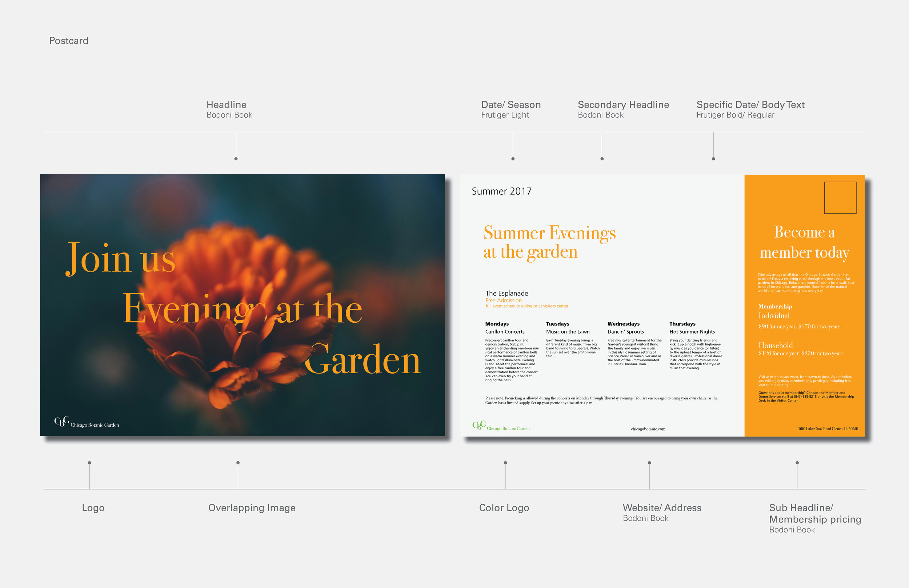Click the 'Postcard' title text
This screenshot has height=588, width=909.
pos(69,40)
